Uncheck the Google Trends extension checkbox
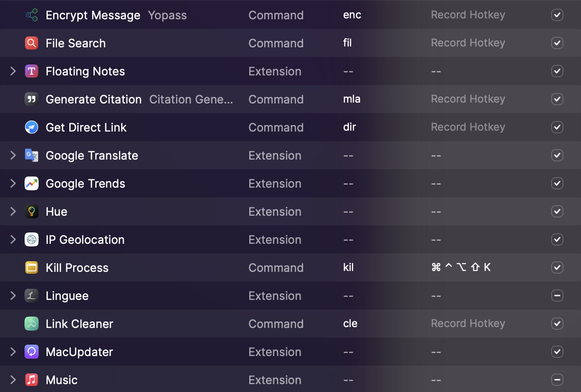This screenshot has height=392, width=581. pos(557,183)
